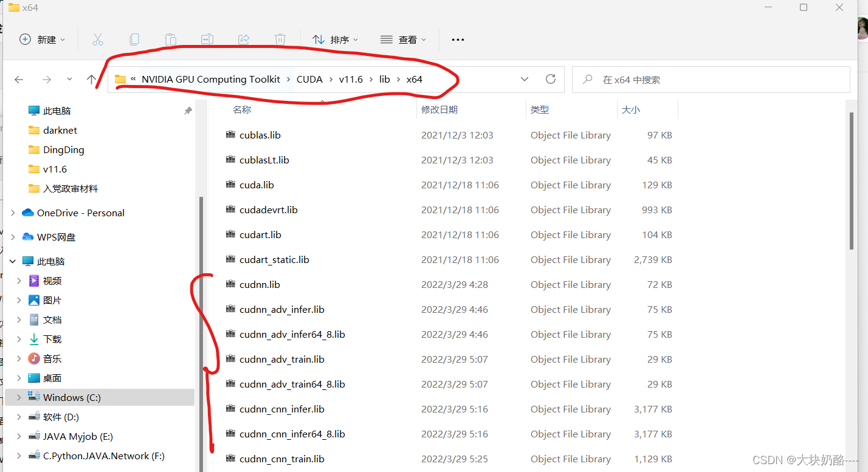The height and width of the screenshot is (472, 868).
Task: Click the Delete trash icon in the toolbar
Action: coord(280,39)
